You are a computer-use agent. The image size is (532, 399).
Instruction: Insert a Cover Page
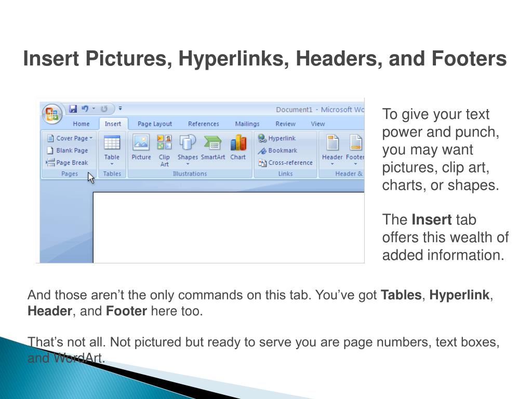coord(70,138)
